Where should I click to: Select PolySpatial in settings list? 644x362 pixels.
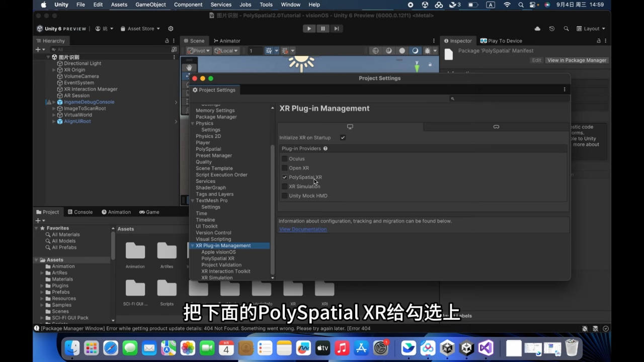click(x=208, y=149)
